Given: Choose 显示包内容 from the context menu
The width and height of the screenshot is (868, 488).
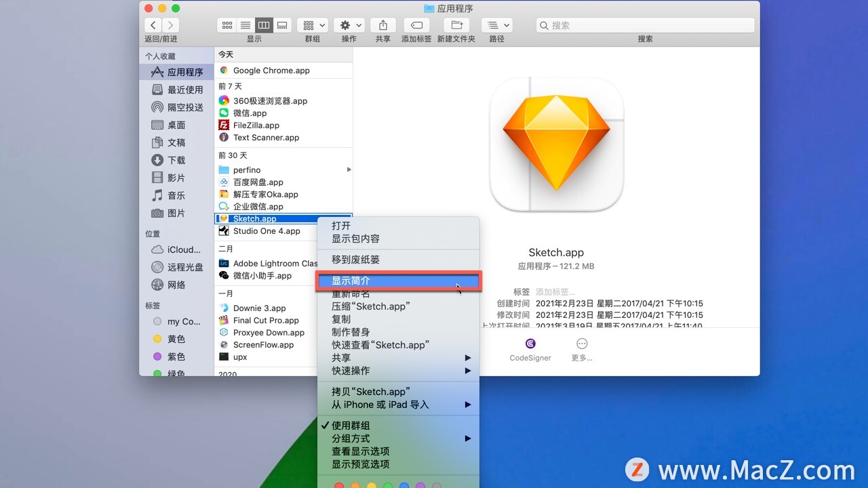Looking at the screenshot, I should 399,239.
